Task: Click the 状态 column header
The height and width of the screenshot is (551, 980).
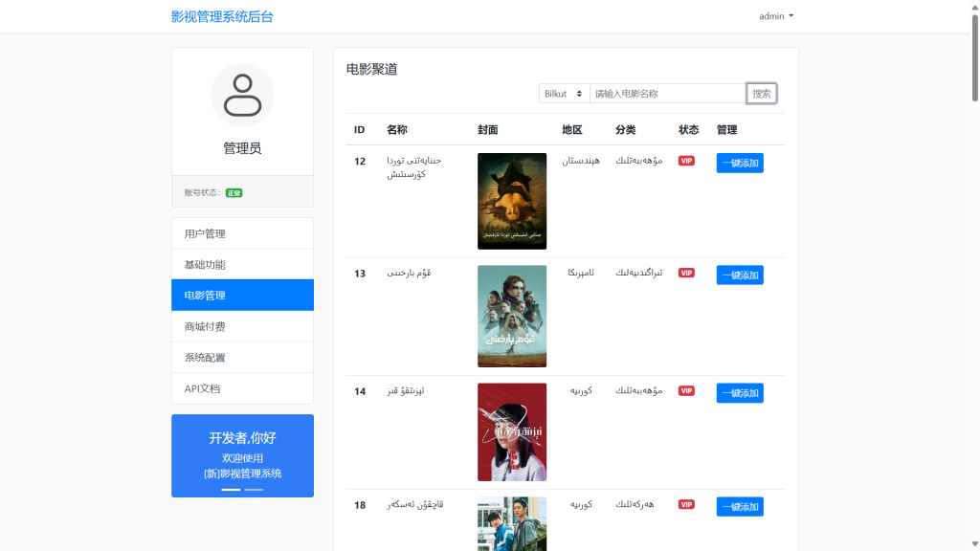Action: (689, 130)
